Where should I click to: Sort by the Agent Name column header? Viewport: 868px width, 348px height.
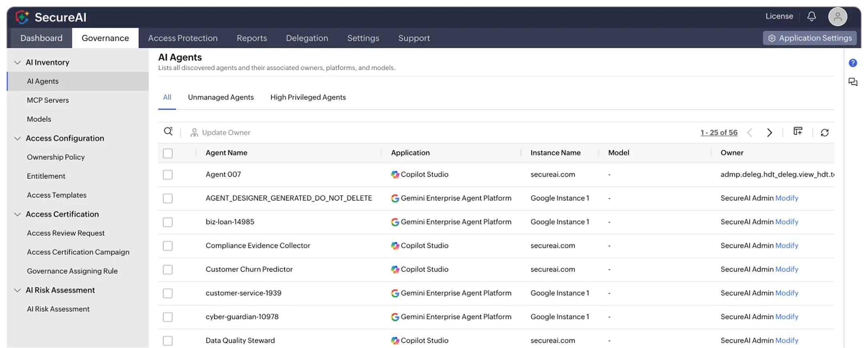click(226, 153)
